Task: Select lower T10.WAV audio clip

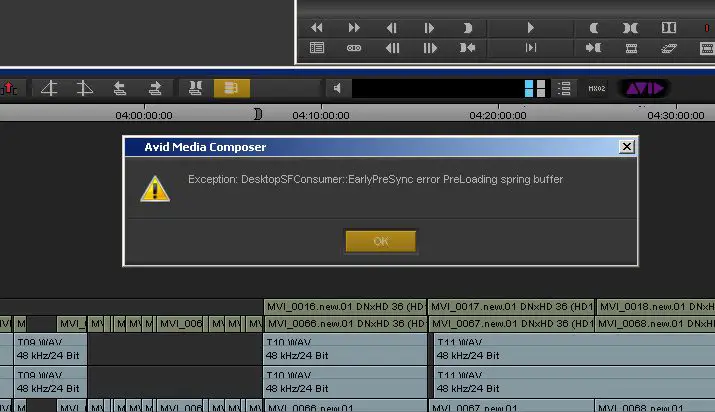Action: [345, 382]
